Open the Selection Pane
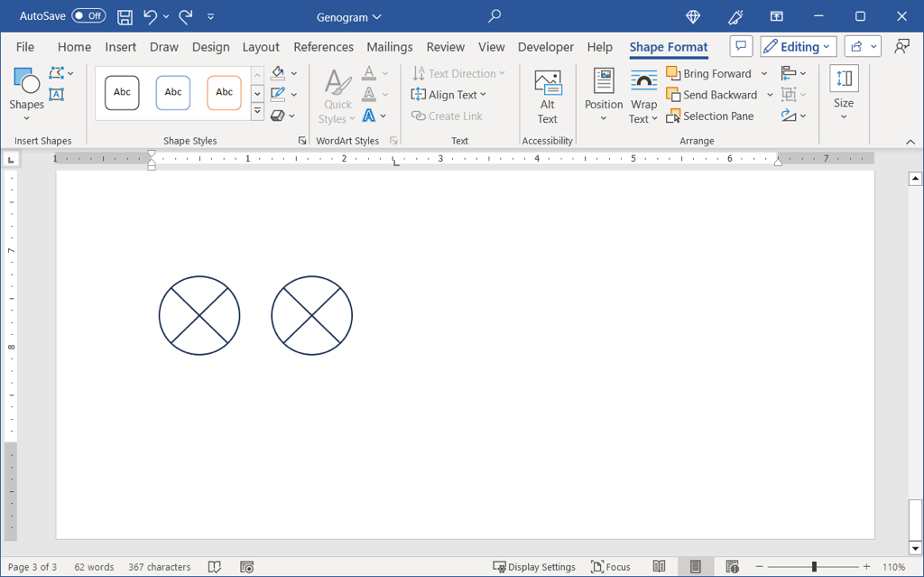924x577 pixels. 711,116
